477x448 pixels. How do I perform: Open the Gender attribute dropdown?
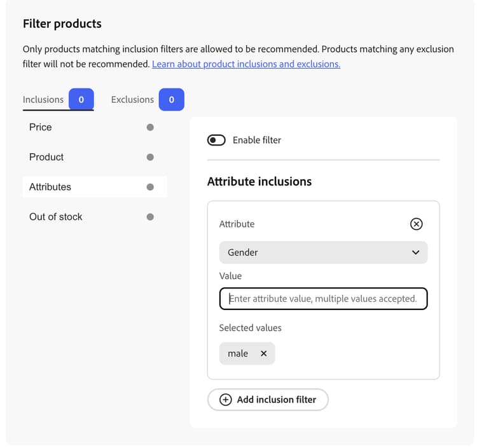[x=323, y=252]
